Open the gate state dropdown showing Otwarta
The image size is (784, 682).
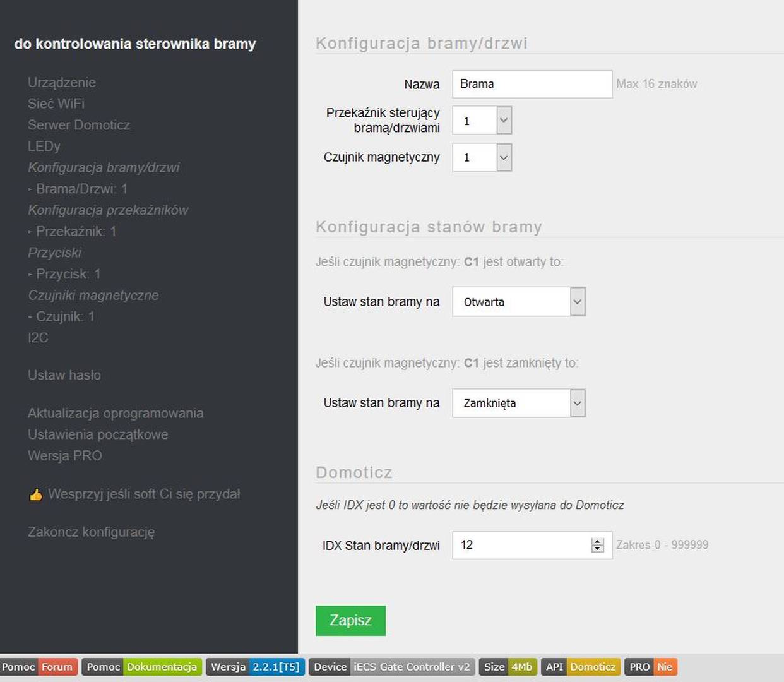(519, 302)
